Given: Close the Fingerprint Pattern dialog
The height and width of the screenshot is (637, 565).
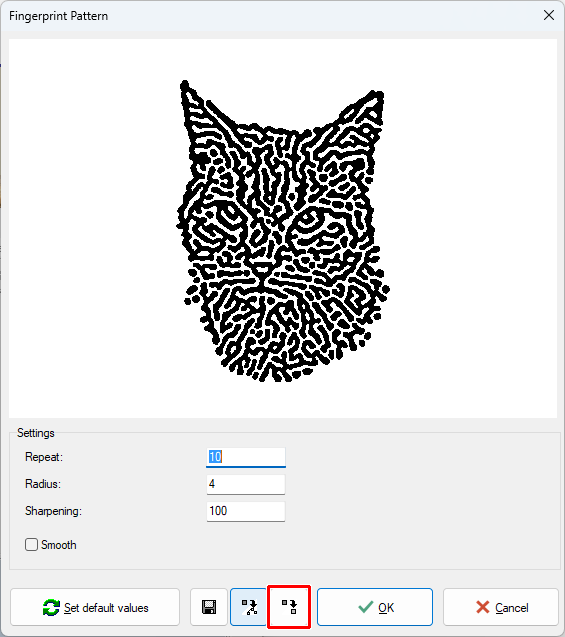Looking at the screenshot, I should click(549, 15).
